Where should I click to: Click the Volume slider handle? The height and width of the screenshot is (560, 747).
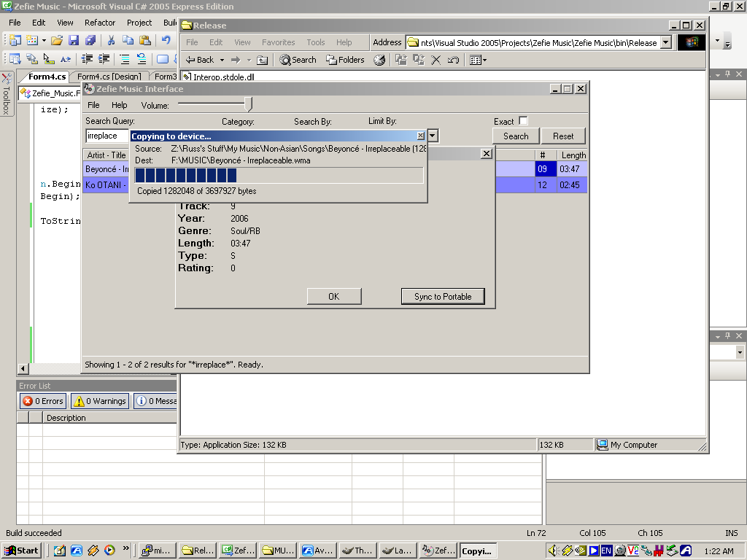(249, 105)
